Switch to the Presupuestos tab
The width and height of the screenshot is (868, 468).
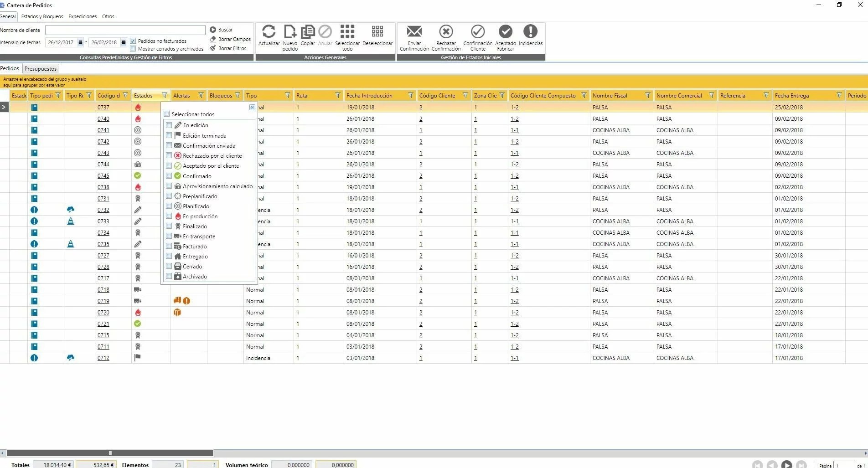pos(41,68)
